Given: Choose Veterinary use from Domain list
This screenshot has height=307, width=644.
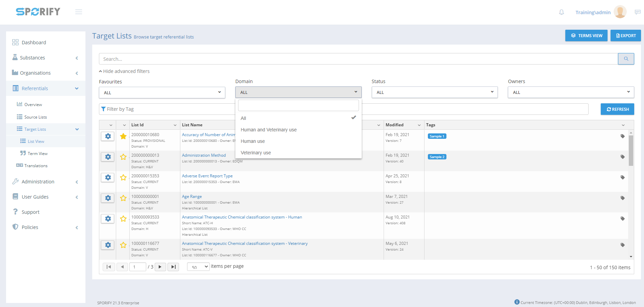Looking at the screenshot, I should pos(256,153).
